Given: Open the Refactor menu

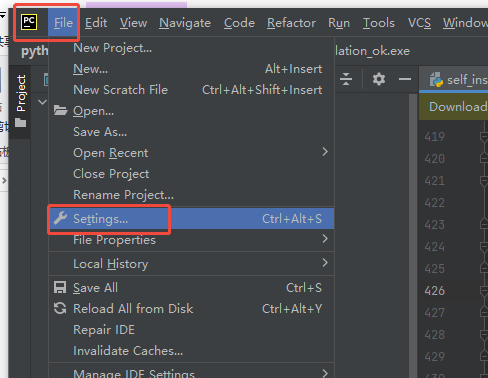Looking at the screenshot, I should pos(291,23).
